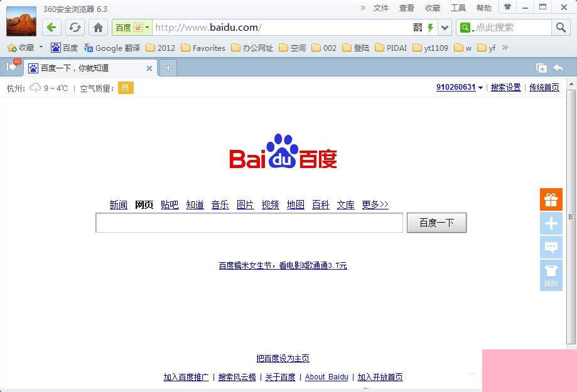Open the 收藏 favorites star button
The width and height of the screenshot is (577, 392).
click(21, 48)
